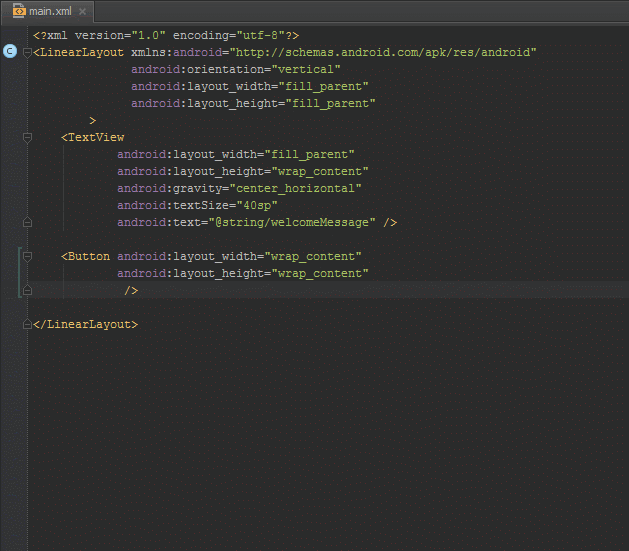The width and height of the screenshot is (629, 551).
Task: Click android:orientation="vertical" attribute
Action: 236,69
